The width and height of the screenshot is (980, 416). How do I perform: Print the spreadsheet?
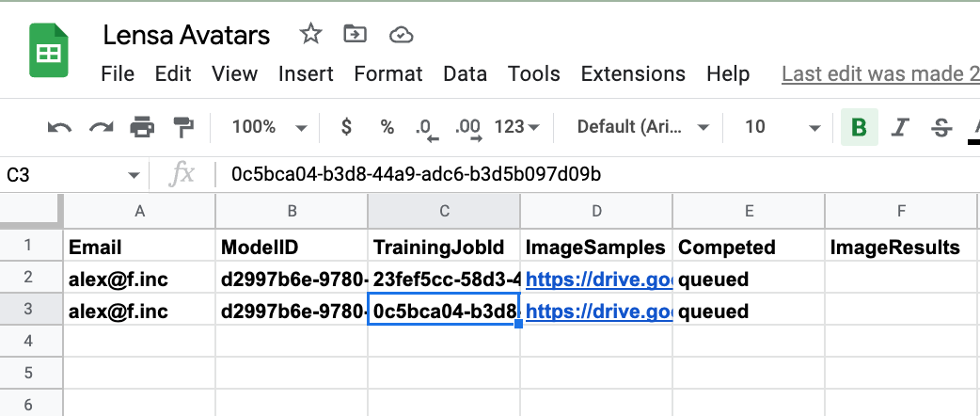pyautogui.click(x=142, y=127)
